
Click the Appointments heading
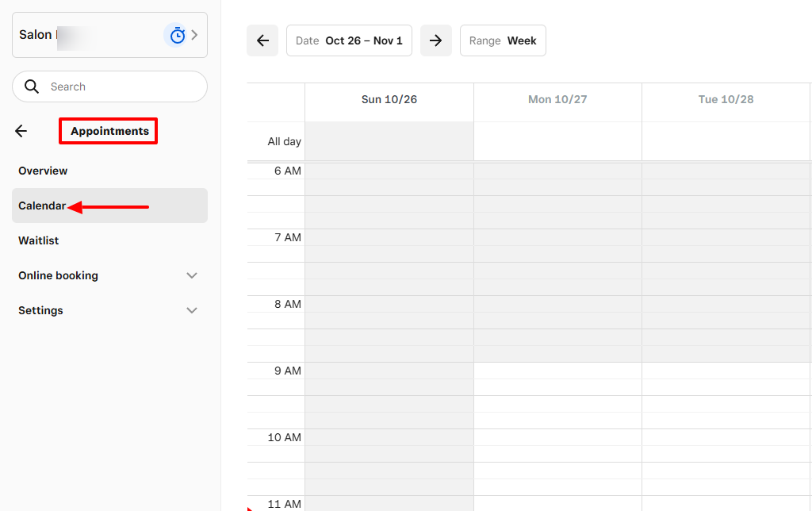tap(108, 131)
